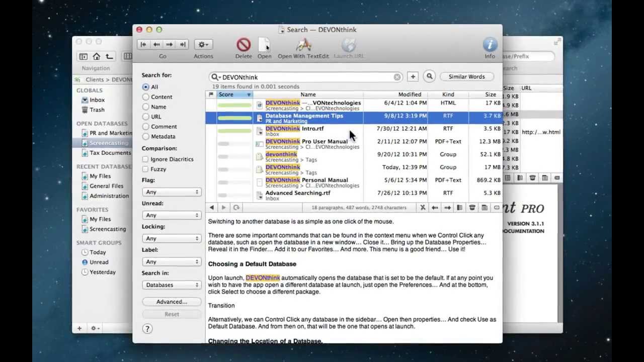Click the magnifier search button

[x=429, y=76]
